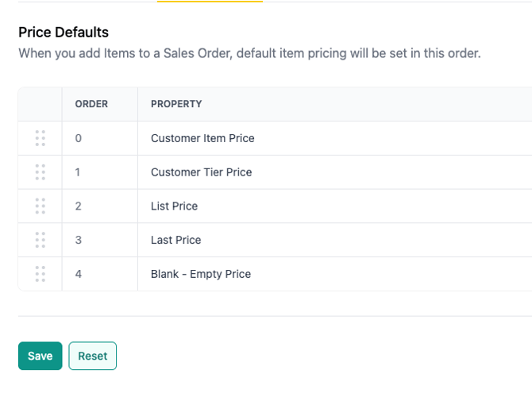
Task: Select the Last Price property cell
Action: point(175,240)
